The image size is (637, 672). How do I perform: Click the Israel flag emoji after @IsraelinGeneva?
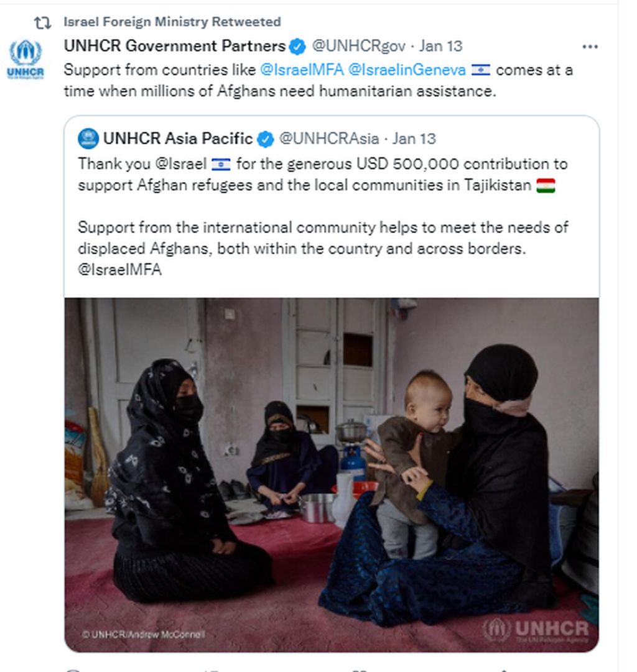point(480,70)
